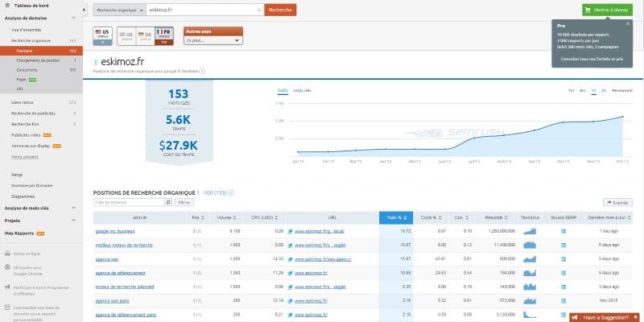Close the Pro plan tooltip
This screenshot has width=644, height=322.
coord(628,24)
